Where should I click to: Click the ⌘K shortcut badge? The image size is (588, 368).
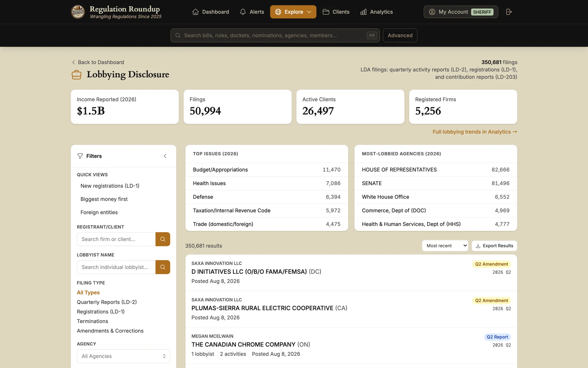(x=372, y=35)
